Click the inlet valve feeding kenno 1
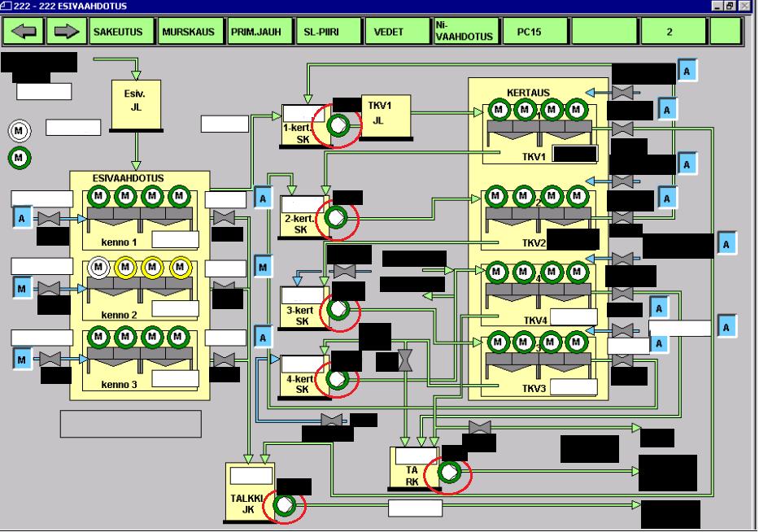The height and width of the screenshot is (532, 759). [49, 219]
